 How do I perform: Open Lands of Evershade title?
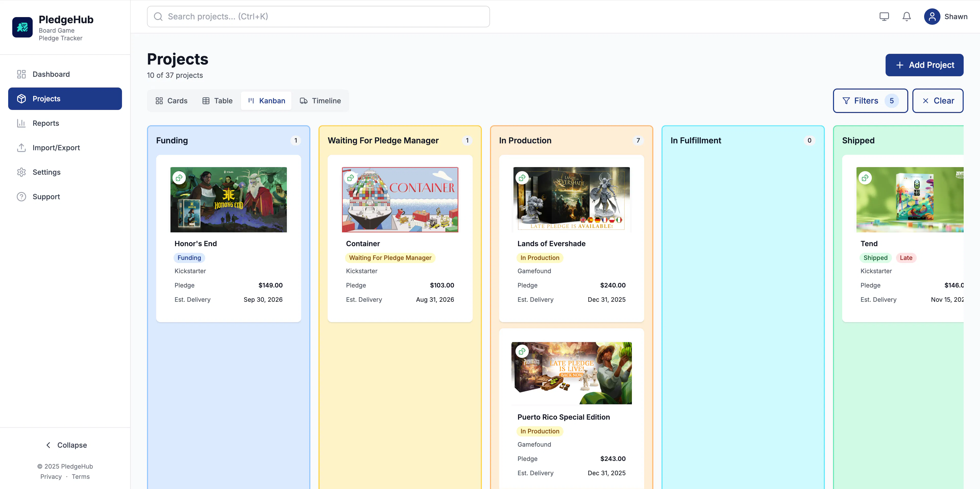[551, 244]
